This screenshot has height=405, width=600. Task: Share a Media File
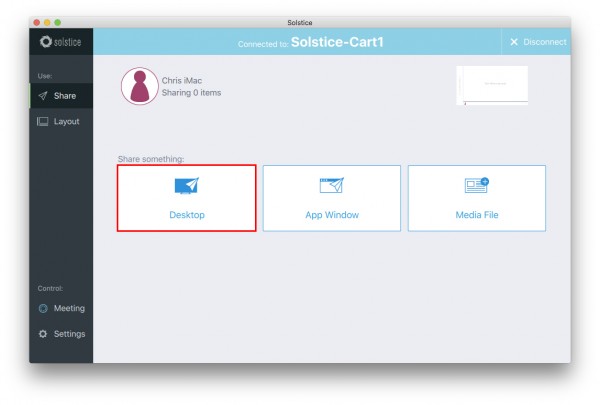coord(477,198)
